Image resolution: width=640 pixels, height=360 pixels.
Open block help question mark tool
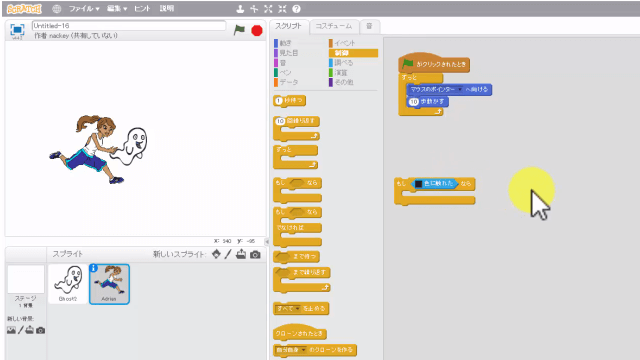pyautogui.click(x=297, y=9)
